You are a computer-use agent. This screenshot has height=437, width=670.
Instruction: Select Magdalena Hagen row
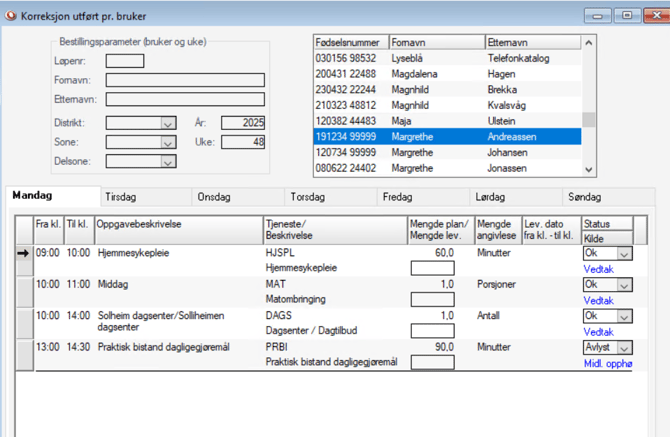coord(447,75)
